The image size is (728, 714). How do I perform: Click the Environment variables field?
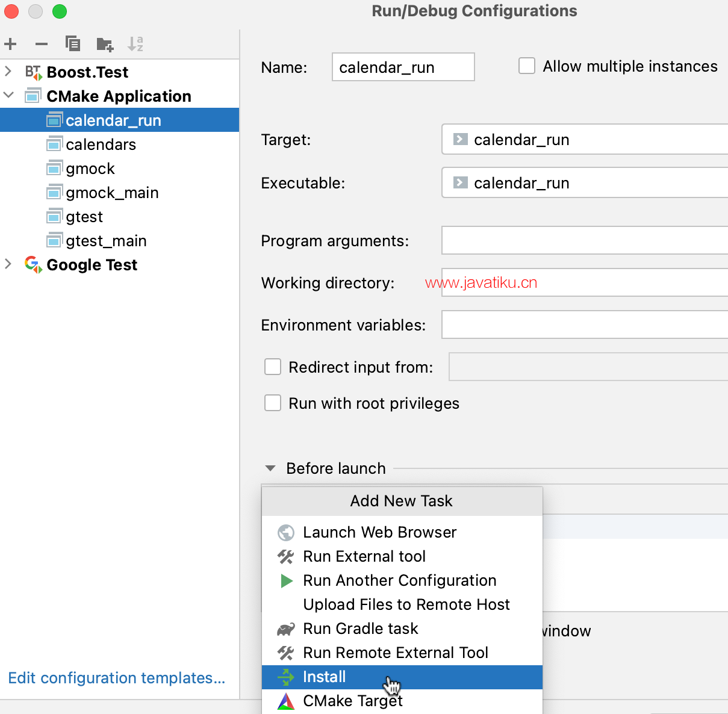(585, 324)
